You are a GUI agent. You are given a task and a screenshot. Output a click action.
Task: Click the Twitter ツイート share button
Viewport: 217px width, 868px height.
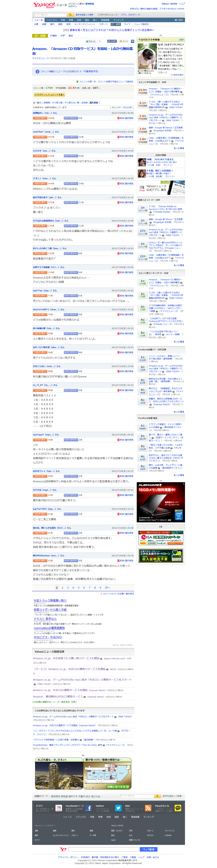(x=90, y=41)
